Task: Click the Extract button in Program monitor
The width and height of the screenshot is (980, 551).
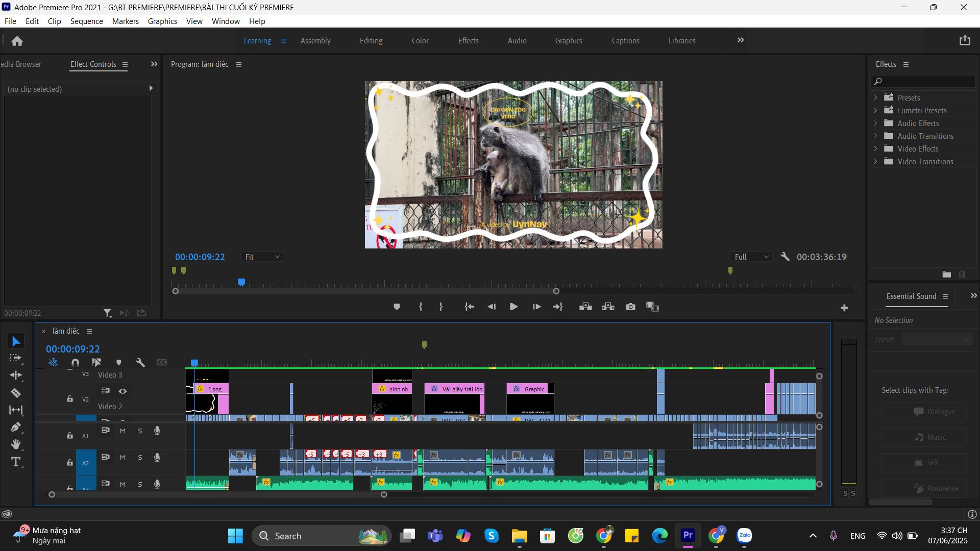Action: pyautogui.click(x=608, y=307)
